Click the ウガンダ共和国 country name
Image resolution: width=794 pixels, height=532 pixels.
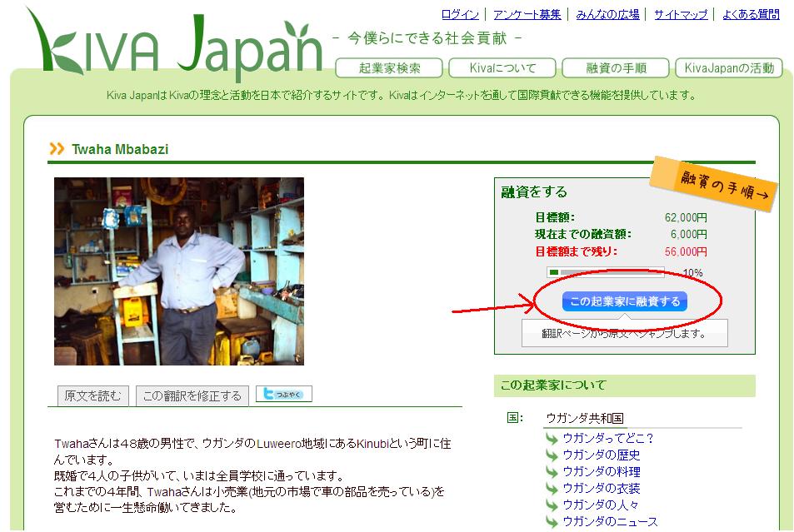(584, 418)
